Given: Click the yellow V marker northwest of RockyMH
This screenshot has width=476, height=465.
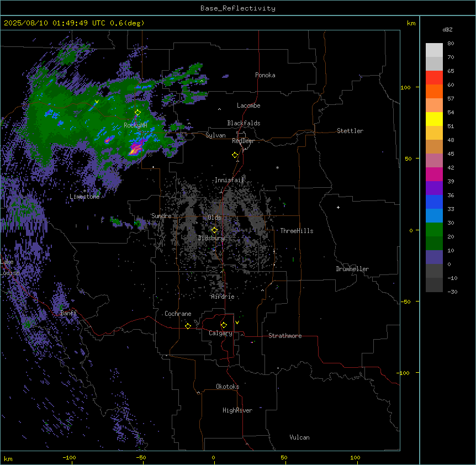Looking at the screenshot, I should coord(97,102).
